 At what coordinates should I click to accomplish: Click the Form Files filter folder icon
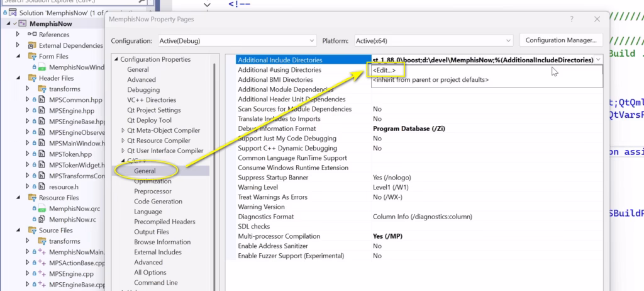[x=32, y=56]
